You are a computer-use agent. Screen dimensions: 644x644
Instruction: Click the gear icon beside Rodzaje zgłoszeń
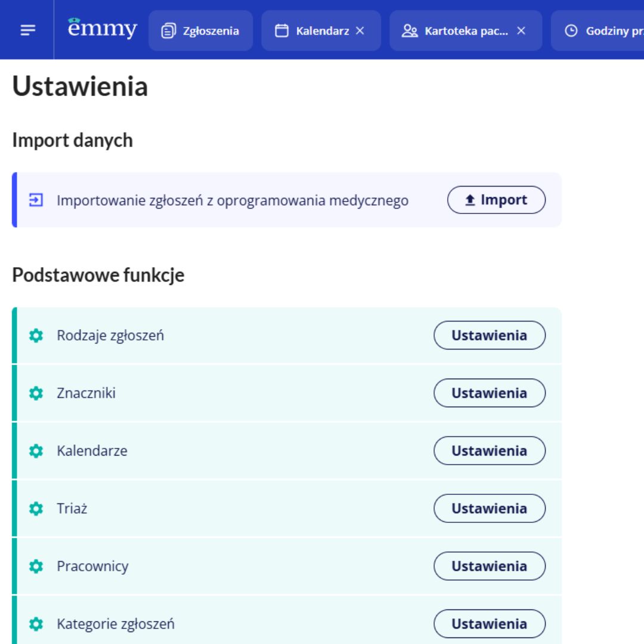pos(36,336)
